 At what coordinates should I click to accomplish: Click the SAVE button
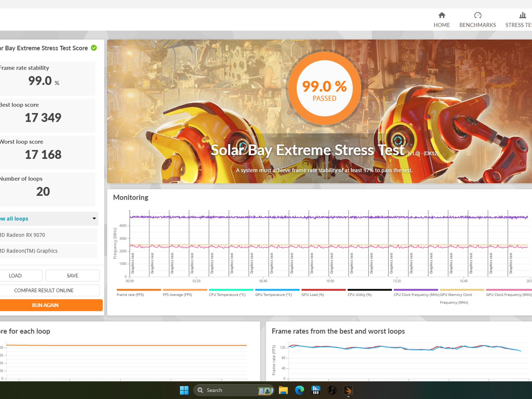(72, 276)
